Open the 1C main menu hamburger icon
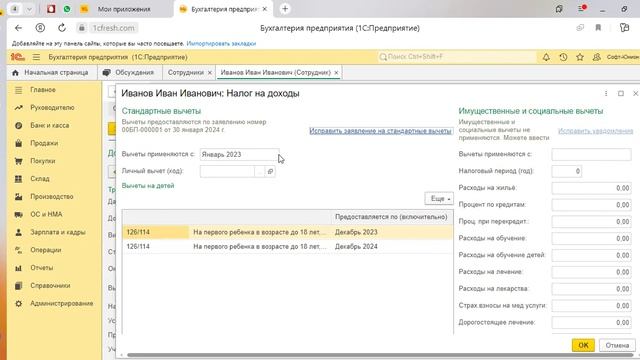The height and width of the screenshot is (360, 640). click(36, 57)
